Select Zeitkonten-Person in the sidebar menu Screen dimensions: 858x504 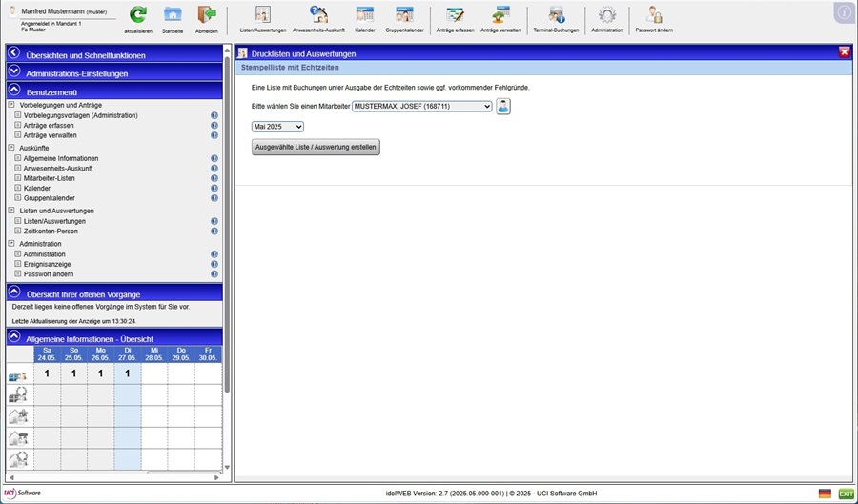pyautogui.click(x=51, y=232)
